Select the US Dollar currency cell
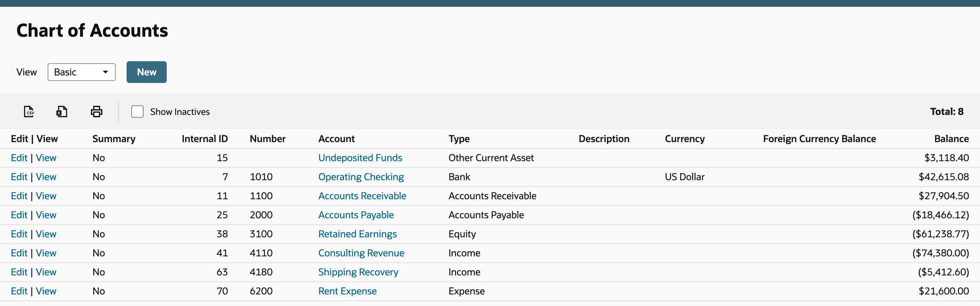 click(x=684, y=177)
